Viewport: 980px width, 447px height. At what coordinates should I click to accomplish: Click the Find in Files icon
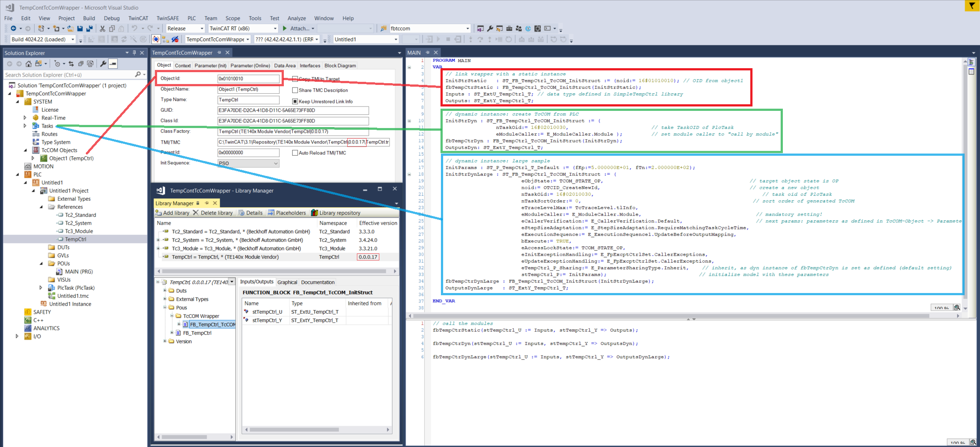[x=383, y=29]
